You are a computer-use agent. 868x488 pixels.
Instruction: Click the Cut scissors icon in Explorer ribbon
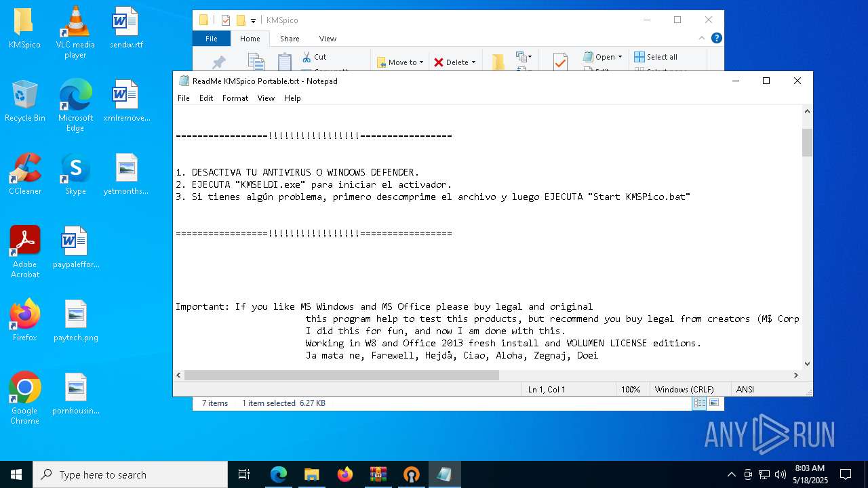[307, 57]
